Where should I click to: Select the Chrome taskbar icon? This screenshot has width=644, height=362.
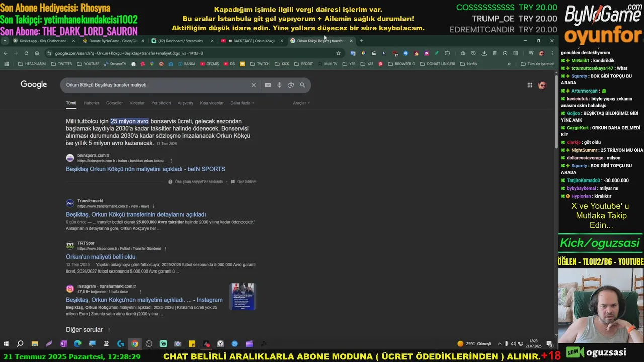coord(135,344)
